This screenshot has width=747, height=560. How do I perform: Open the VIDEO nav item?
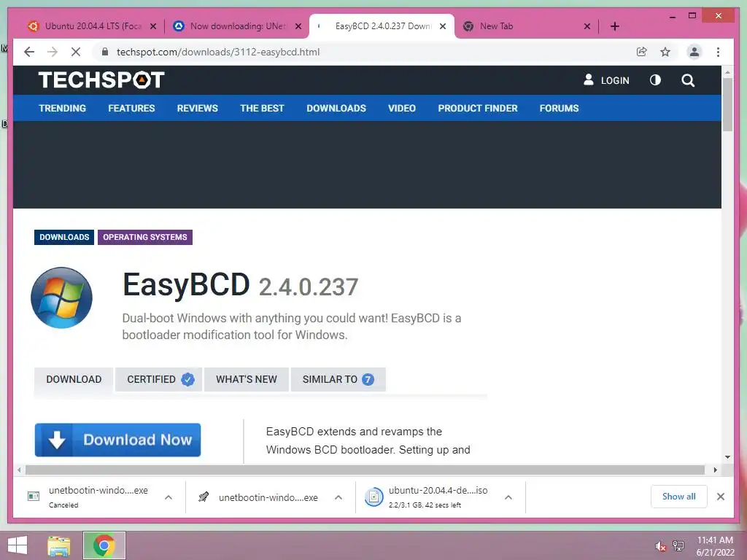(x=402, y=108)
